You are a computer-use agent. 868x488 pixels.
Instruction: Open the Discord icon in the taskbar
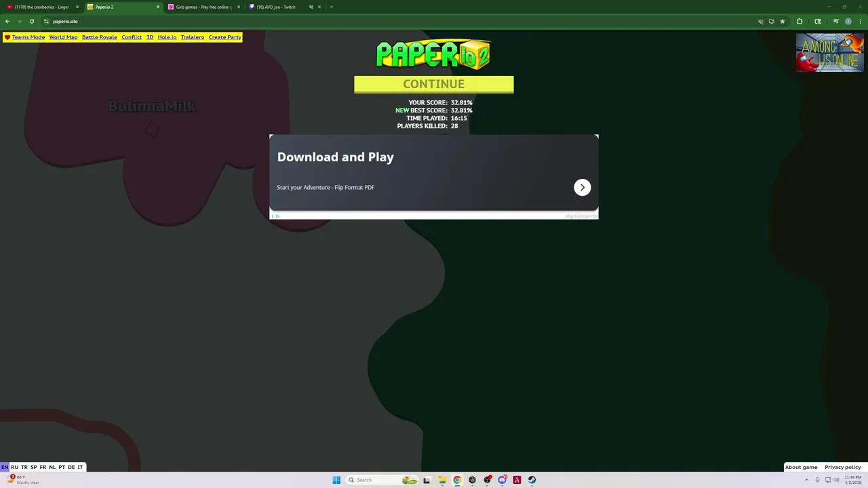(x=502, y=480)
